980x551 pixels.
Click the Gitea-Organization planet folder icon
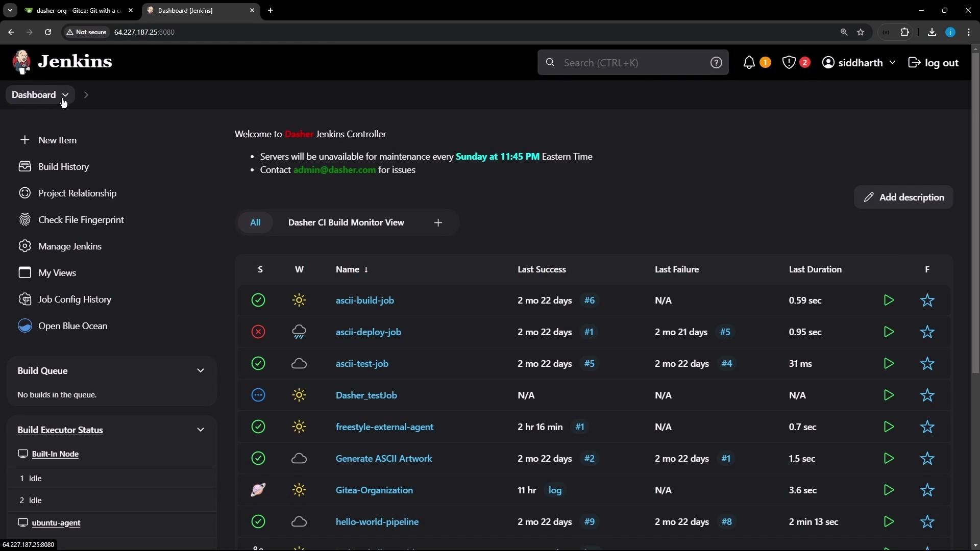[258, 490]
